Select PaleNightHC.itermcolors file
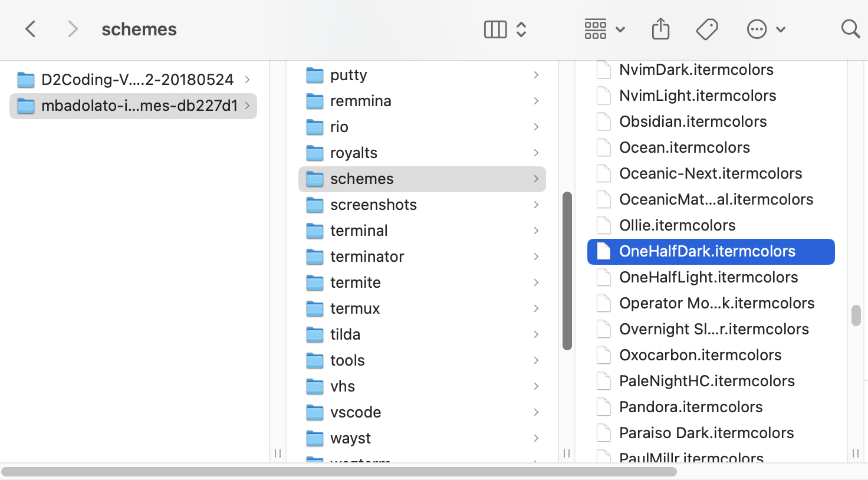868x480 pixels. 711,381
